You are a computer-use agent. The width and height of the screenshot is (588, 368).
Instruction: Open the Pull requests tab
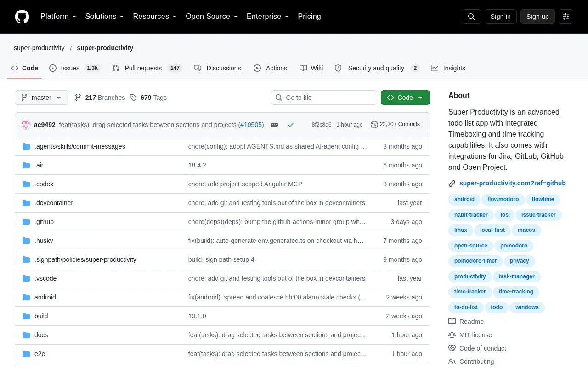(x=147, y=68)
